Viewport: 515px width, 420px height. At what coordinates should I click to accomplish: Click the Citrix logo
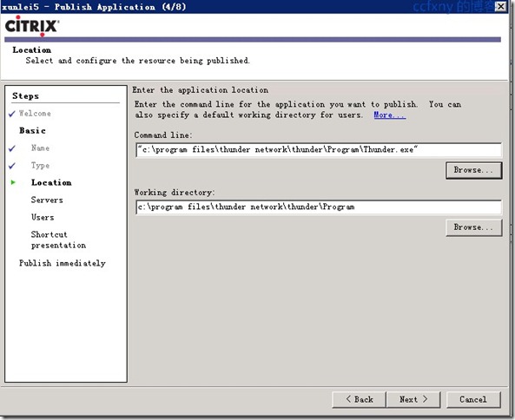[32, 26]
